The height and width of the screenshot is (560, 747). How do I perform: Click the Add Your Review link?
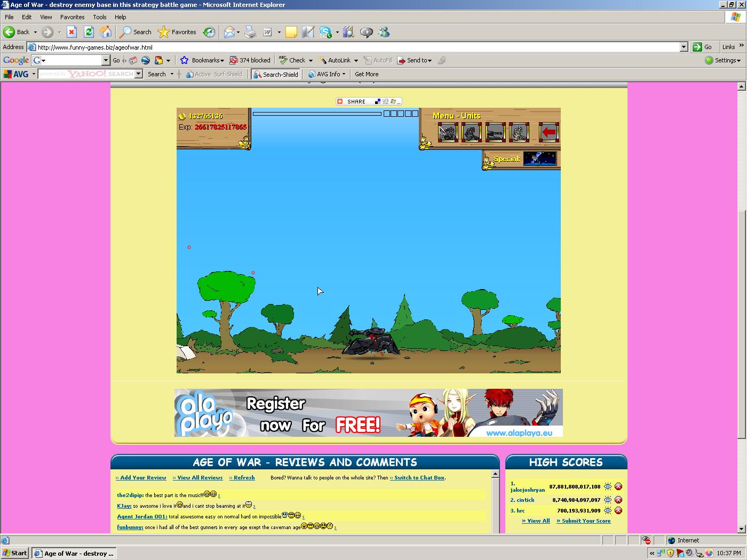coord(141,478)
